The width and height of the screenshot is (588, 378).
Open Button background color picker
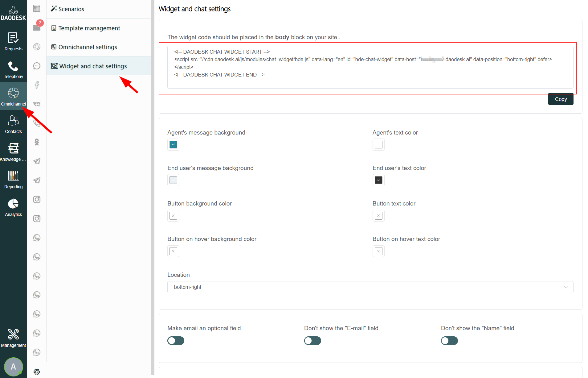(x=173, y=216)
